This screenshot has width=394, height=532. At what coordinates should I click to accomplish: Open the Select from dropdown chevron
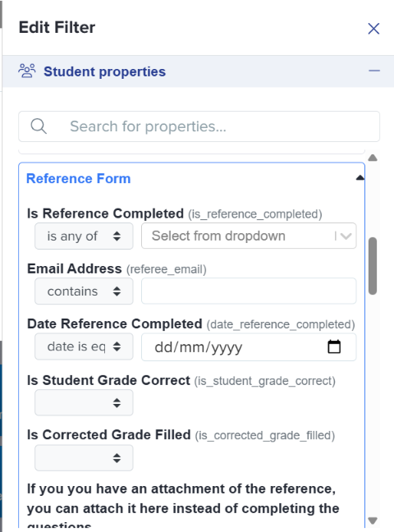pos(346,236)
